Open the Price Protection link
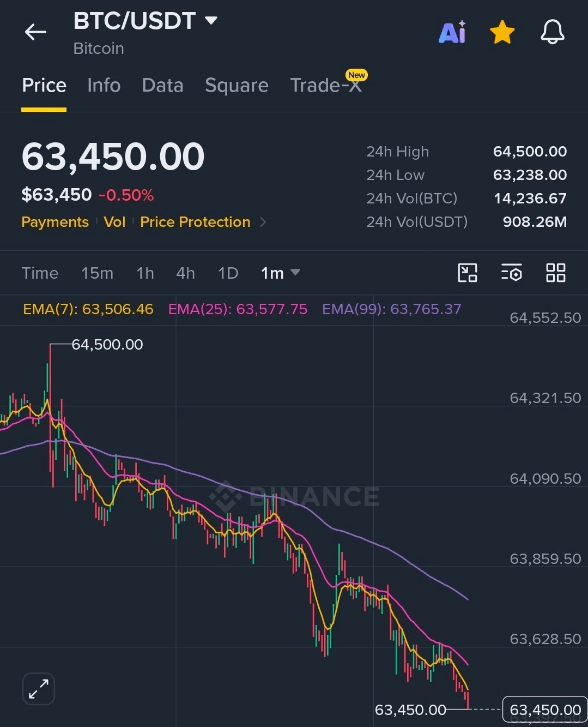Screen dimensions: 588x727 [x=195, y=222]
